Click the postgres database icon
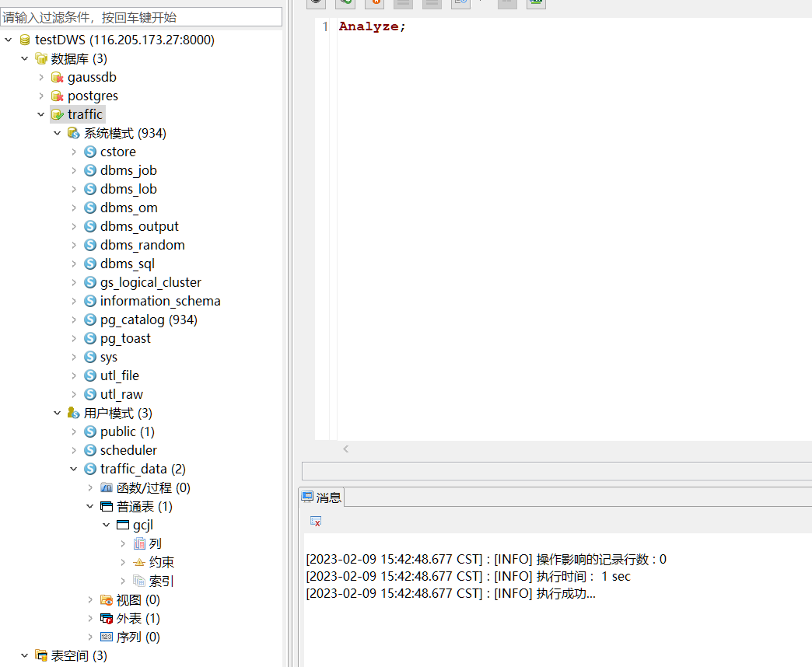Image resolution: width=812 pixels, height=667 pixels. (x=58, y=96)
